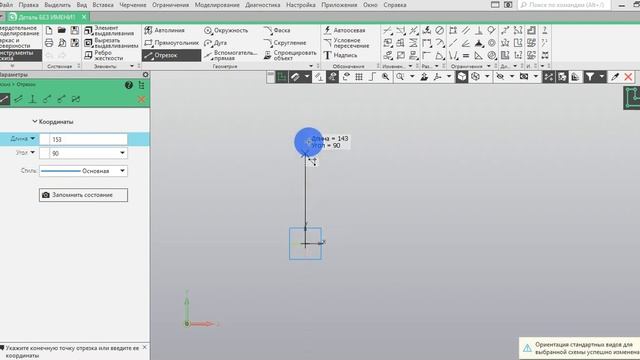
Task: Select the Прямоугольник tool
Action: [171, 42]
